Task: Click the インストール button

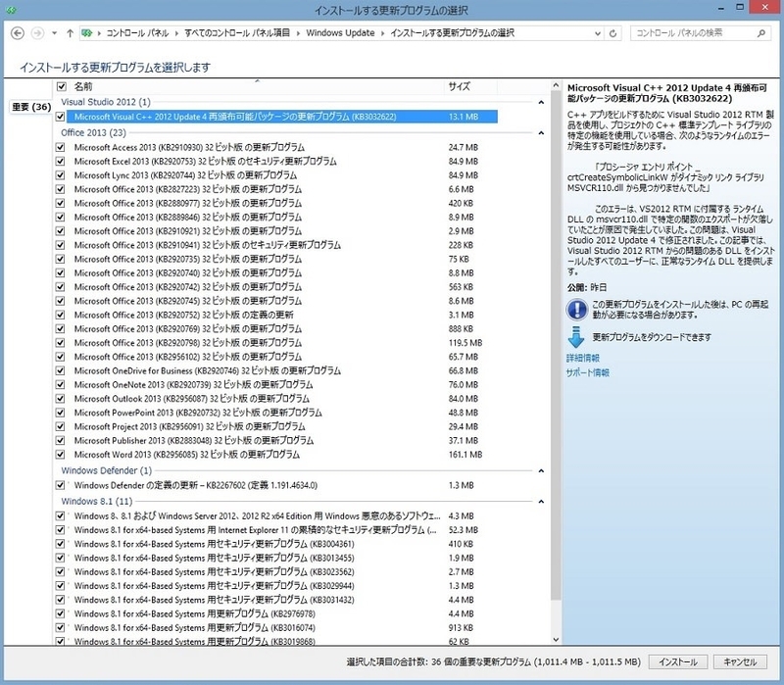Action: coord(678,662)
